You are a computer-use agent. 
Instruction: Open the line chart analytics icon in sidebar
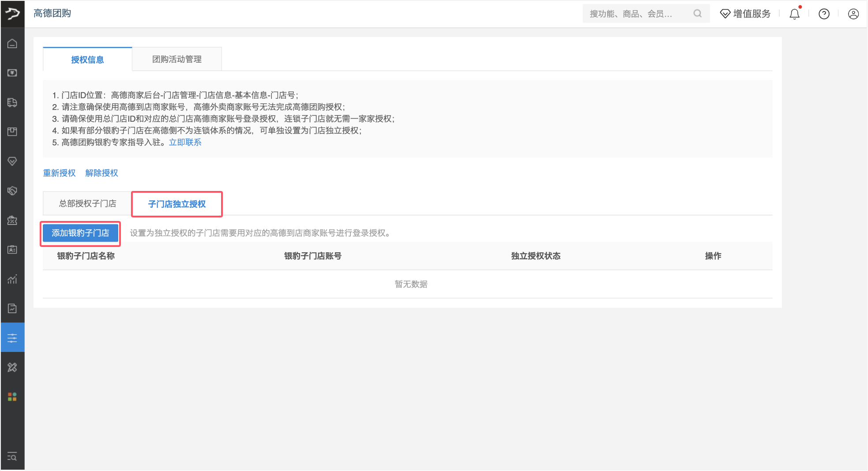pyautogui.click(x=12, y=279)
